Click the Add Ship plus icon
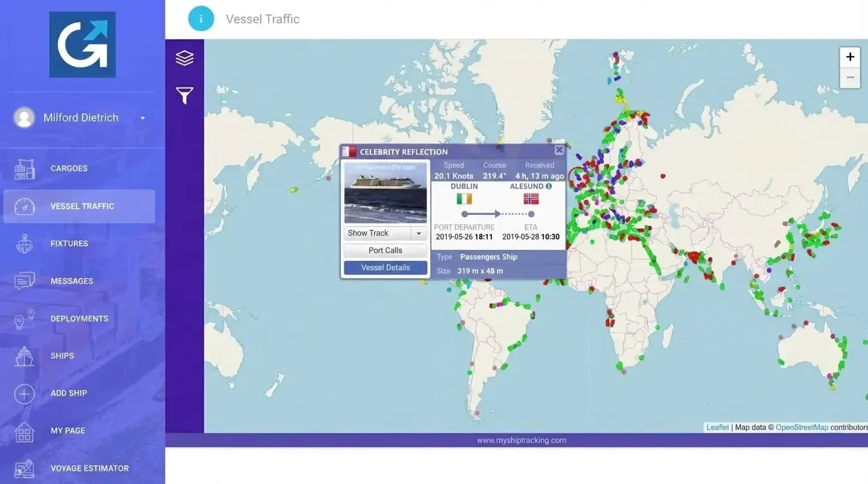 [24, 393]
